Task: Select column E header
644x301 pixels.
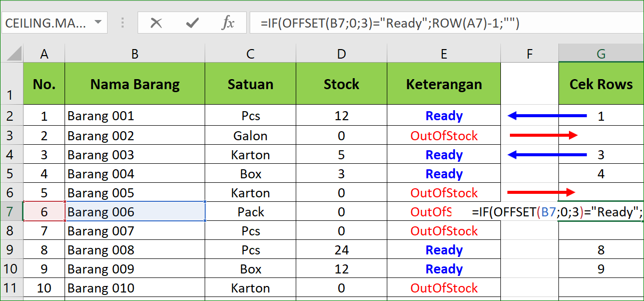Action: click(x=444, y=54)
